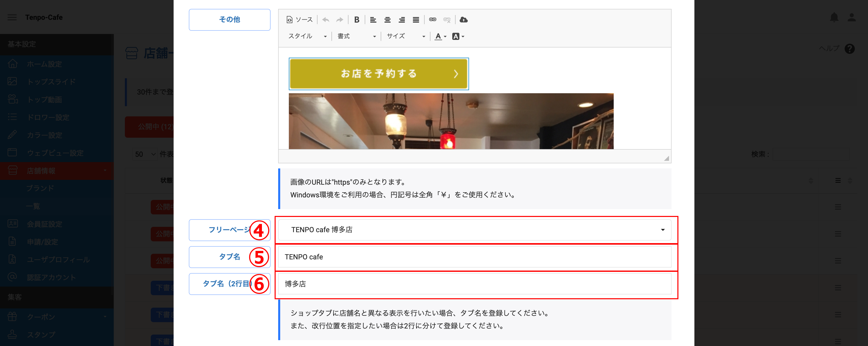Align text right
The image size is (868, 346).
pos(402,20)
